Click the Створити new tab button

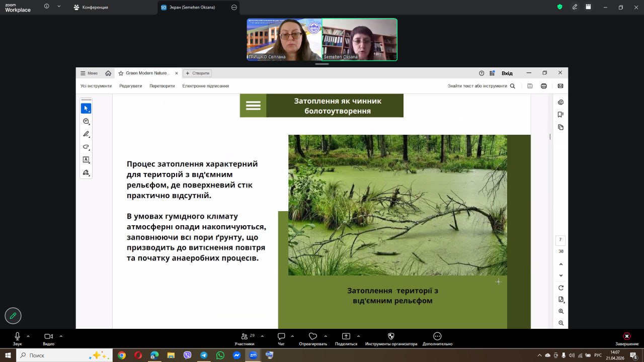click(x=197, y=73)
